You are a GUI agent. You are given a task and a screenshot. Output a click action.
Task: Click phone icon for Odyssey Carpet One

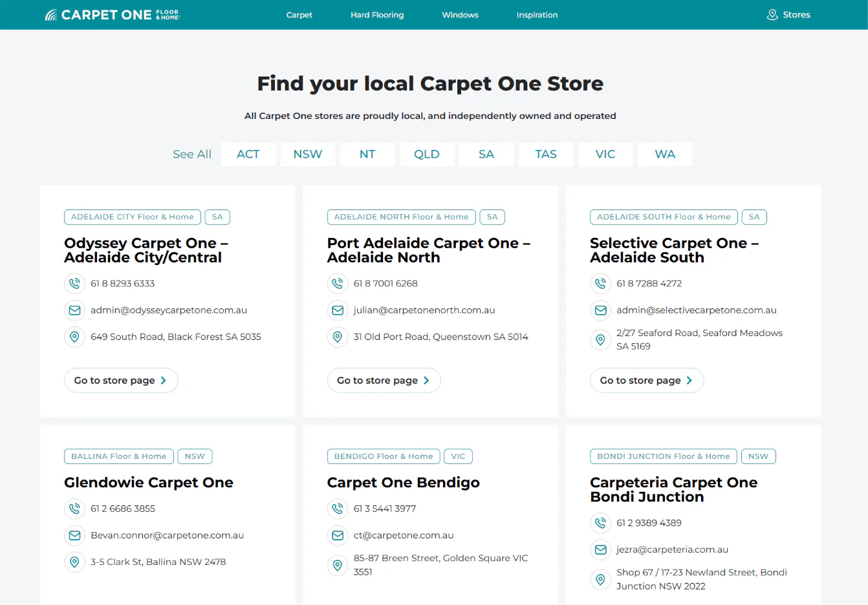click(74, 283)
